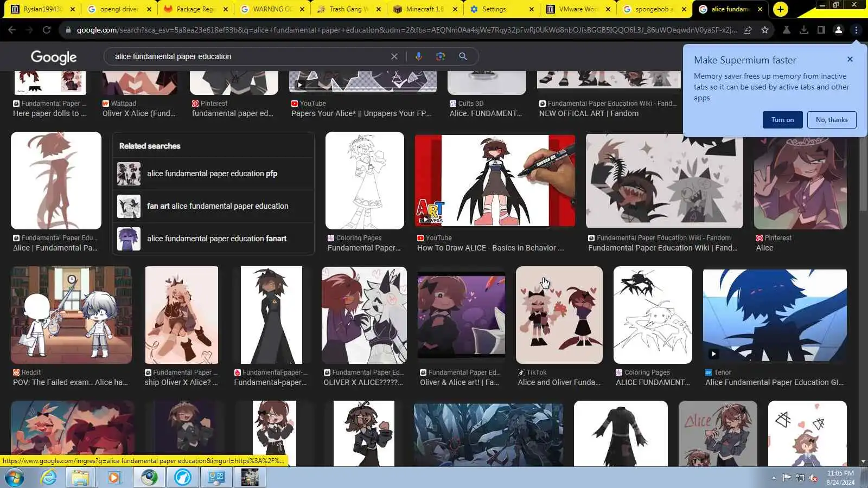Toggle the browser side panel icon

point(821,30)
